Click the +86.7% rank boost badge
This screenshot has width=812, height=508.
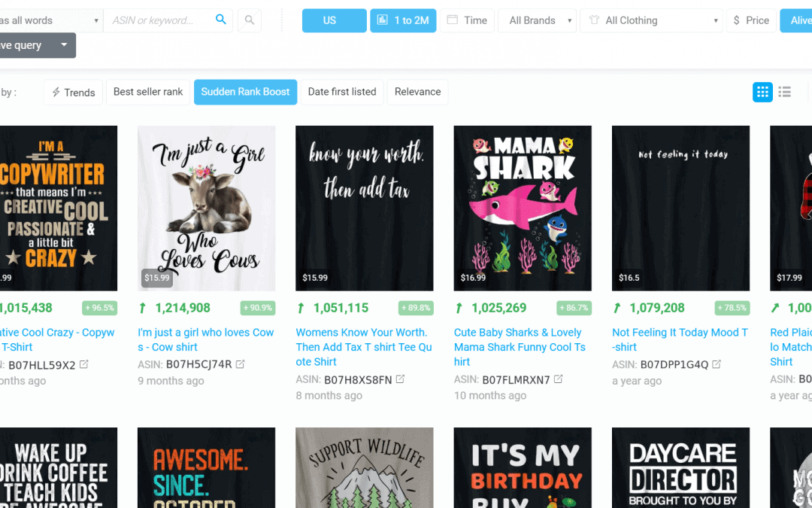(574, 308)
